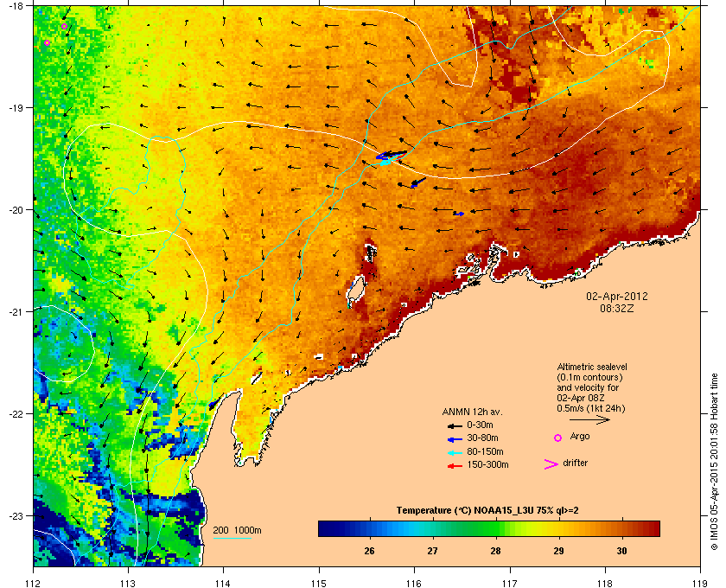Click the -20 latitude axis label
726x588 pixels.
click(16, 210)
